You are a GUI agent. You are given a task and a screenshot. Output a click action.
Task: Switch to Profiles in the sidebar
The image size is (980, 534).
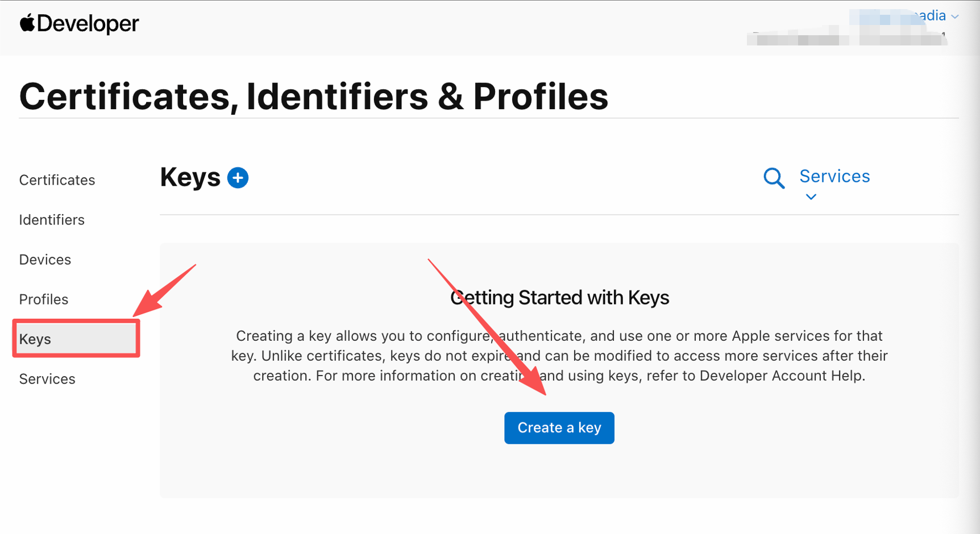44,299
